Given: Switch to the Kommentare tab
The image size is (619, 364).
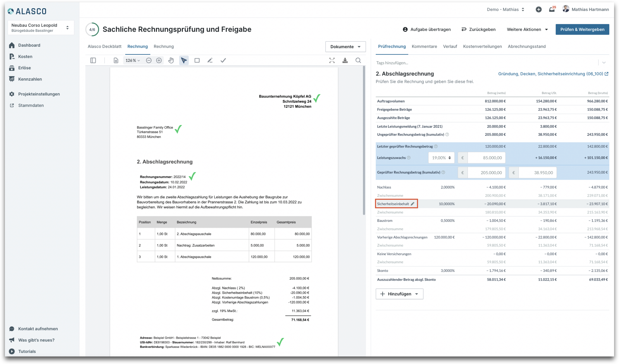Looking at the screenshot, I should pos(424,46).
